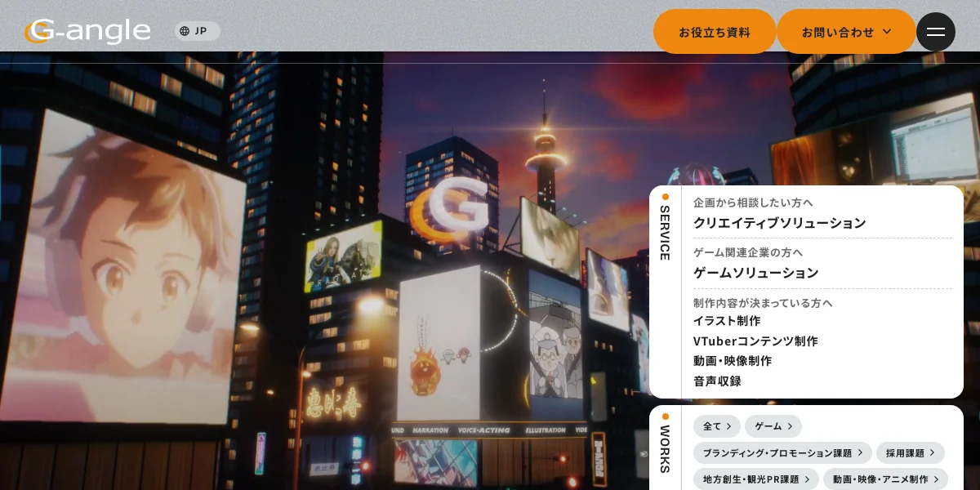The width and height of the screenshot is (980, 490).
Task: Select 地方創生・観光PR課題 tag
Action: click(x=756, y=479)
